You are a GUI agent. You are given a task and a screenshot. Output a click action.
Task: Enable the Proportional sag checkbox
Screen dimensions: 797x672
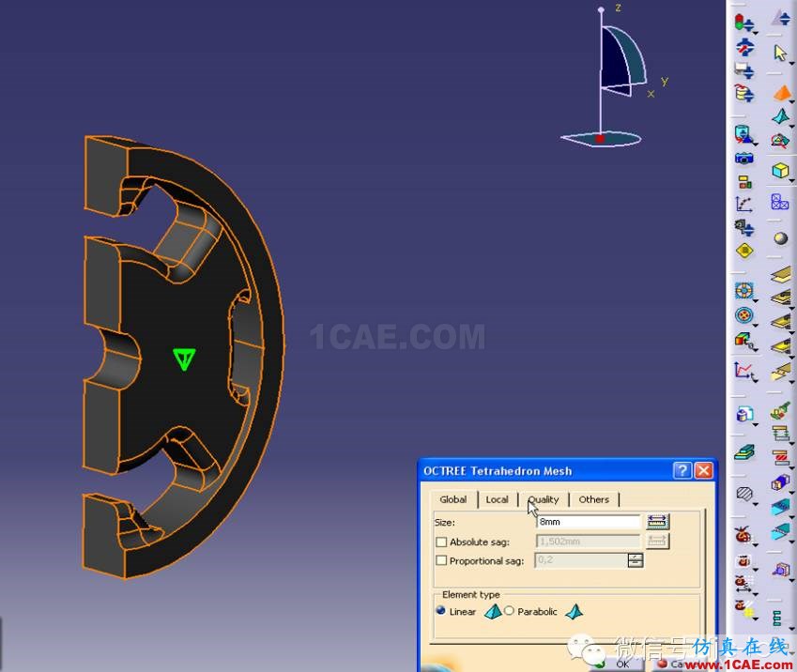click(x=441, y=560)
